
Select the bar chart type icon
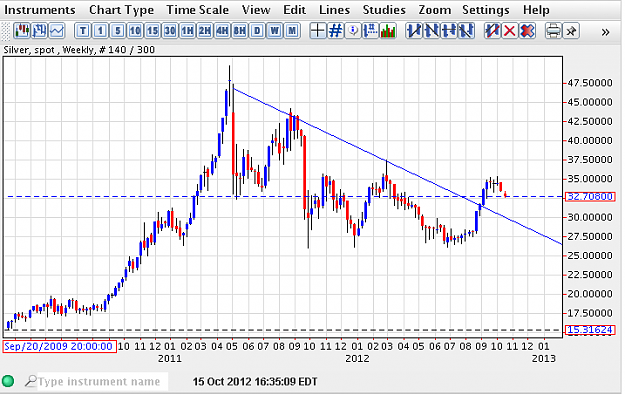39,31
